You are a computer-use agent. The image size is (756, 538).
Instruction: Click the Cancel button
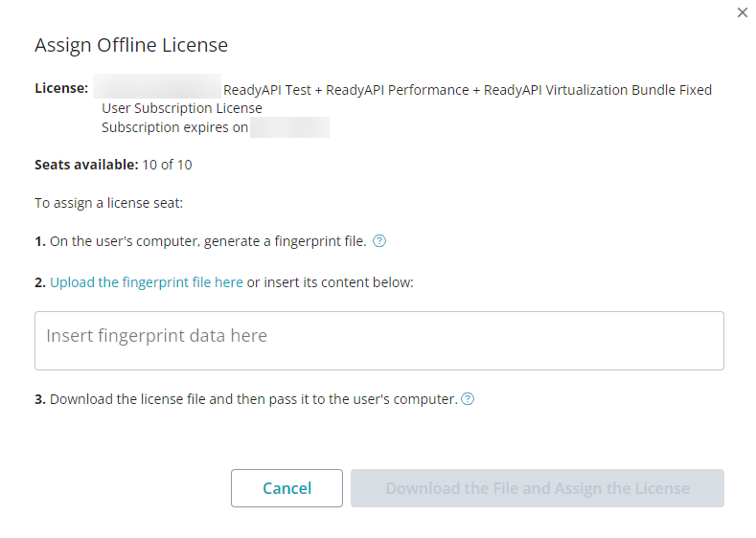pyautogui.click(x=286, y=488)
